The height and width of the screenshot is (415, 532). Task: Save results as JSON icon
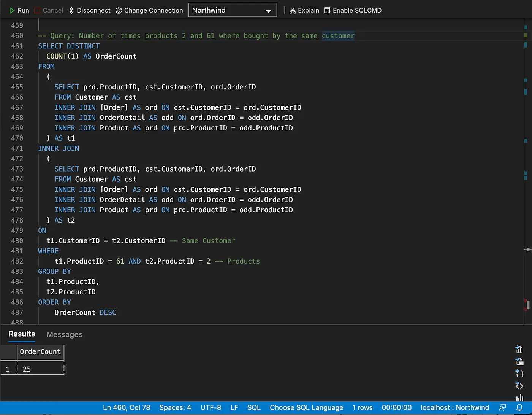coord(519,374)
